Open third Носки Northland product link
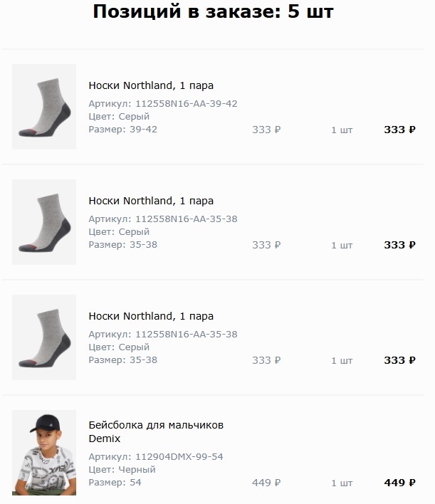The width and height of the screenshot is (435, 504). (x=151, y=316)
